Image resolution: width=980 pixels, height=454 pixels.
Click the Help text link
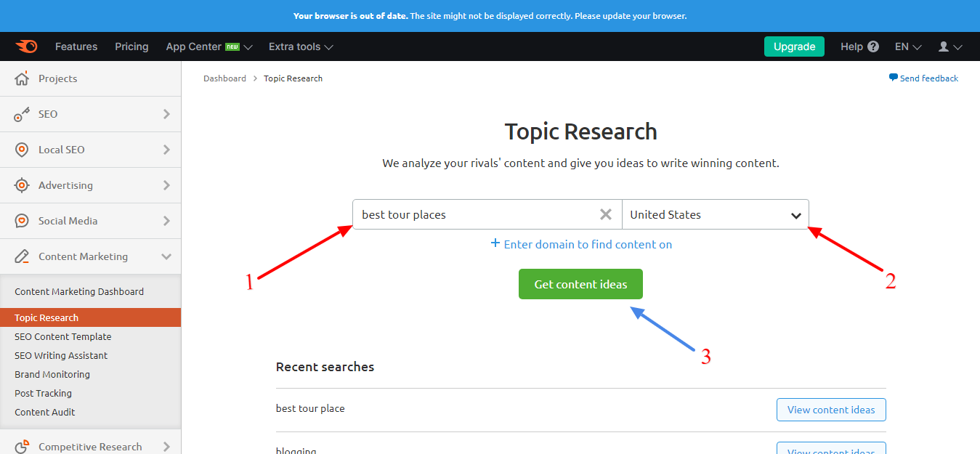click(x=851, y=46)
